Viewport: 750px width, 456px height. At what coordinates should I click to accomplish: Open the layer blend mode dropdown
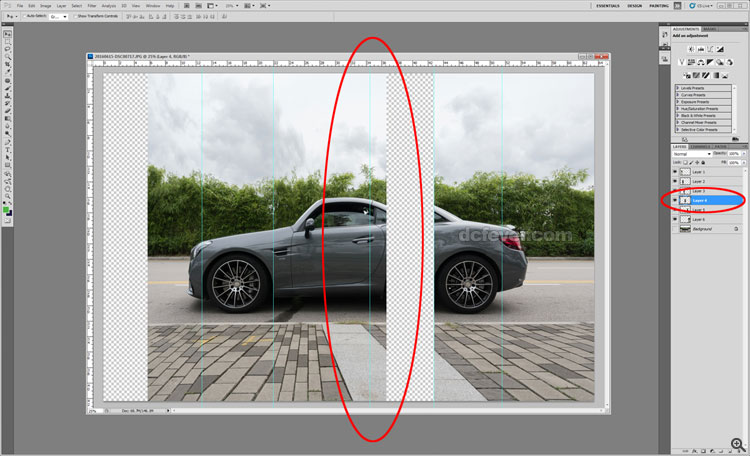coord(696,154)
